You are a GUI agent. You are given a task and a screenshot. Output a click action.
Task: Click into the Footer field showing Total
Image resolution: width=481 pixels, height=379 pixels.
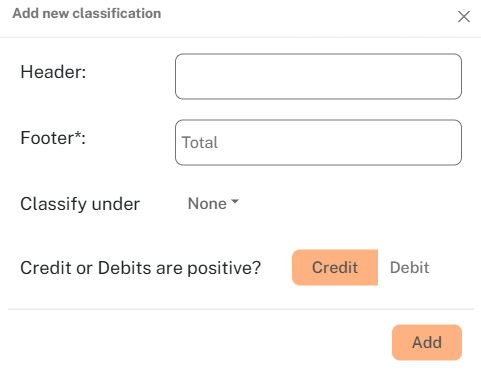pyautogui.click(x=318, y=142)
